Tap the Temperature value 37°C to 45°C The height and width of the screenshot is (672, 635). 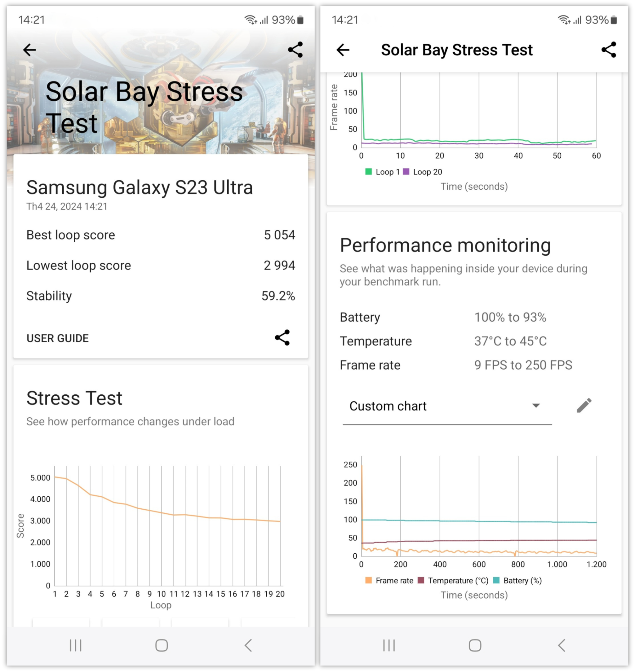tap(510, 341)
